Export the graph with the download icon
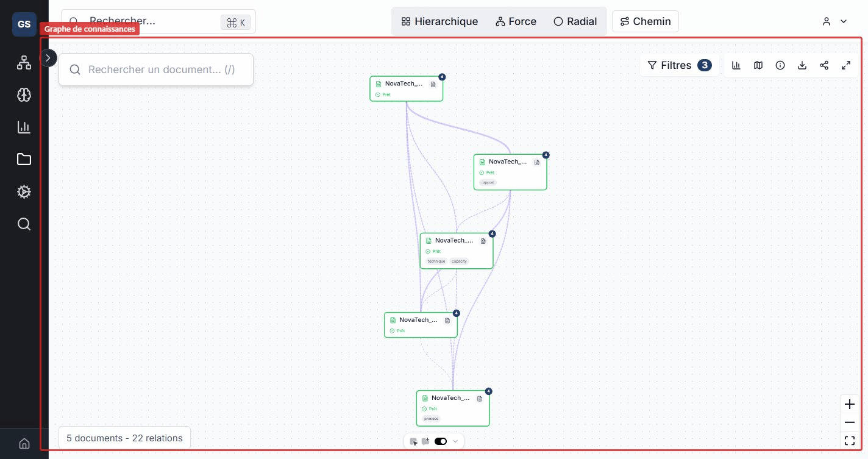Viewport: 868px width, 459px height. [802, 65]
